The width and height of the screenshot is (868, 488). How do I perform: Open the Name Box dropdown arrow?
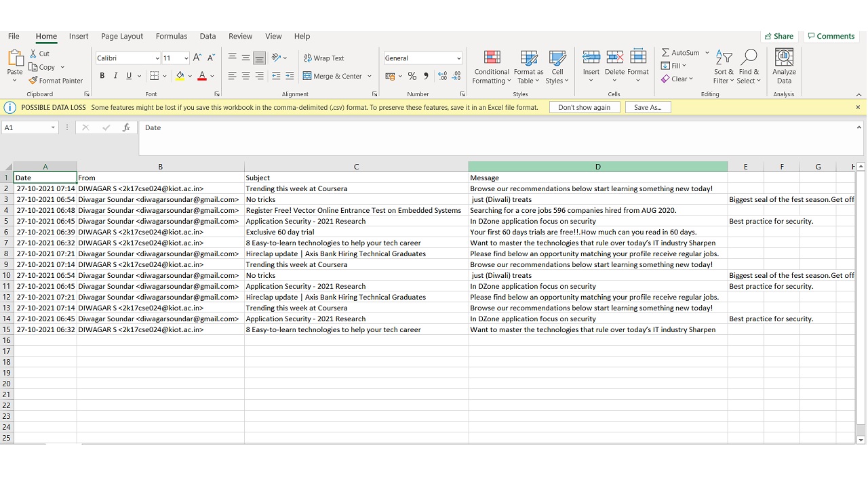(53, 127)
